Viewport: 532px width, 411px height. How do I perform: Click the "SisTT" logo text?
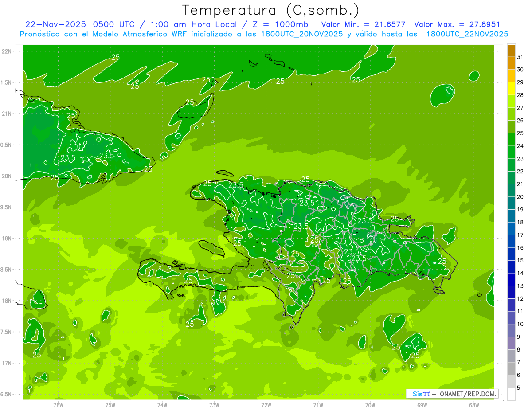(x=421, y=394)
